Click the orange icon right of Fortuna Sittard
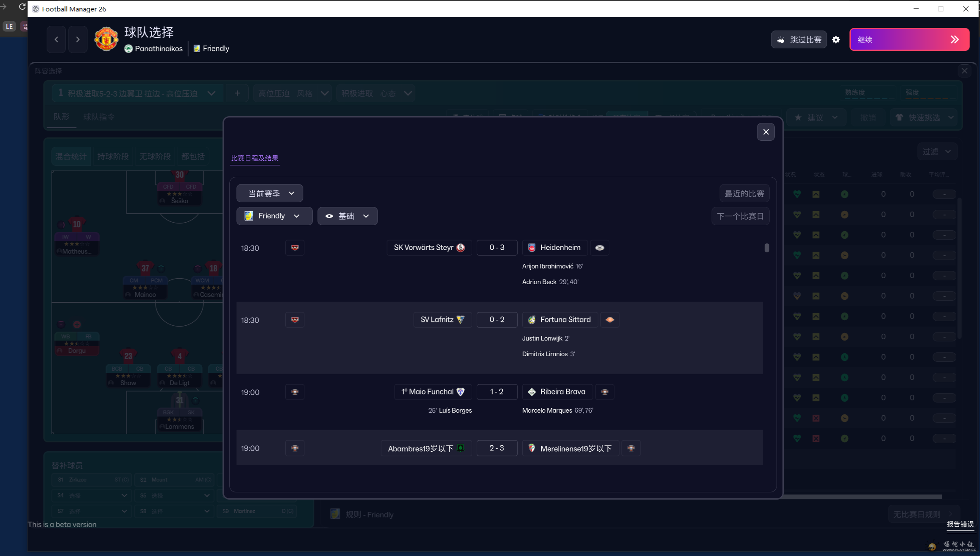 pos(610,320)
